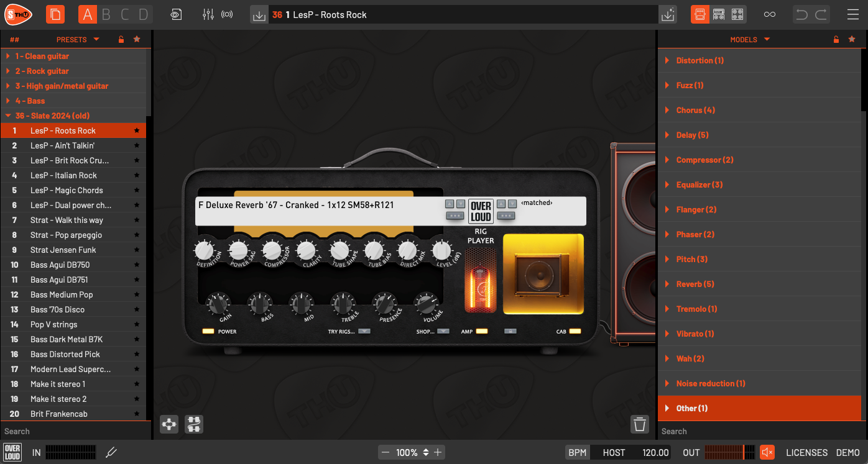Toggle the AMP enable LED
Screen dimensions: 868x464
(x=482, y=331)
